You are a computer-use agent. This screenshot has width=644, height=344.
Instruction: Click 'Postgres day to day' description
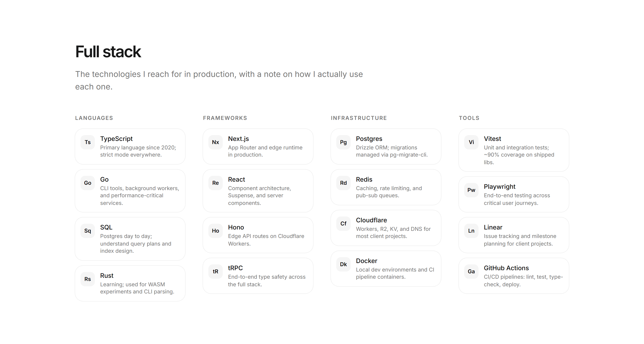click(x=136, y=244)
